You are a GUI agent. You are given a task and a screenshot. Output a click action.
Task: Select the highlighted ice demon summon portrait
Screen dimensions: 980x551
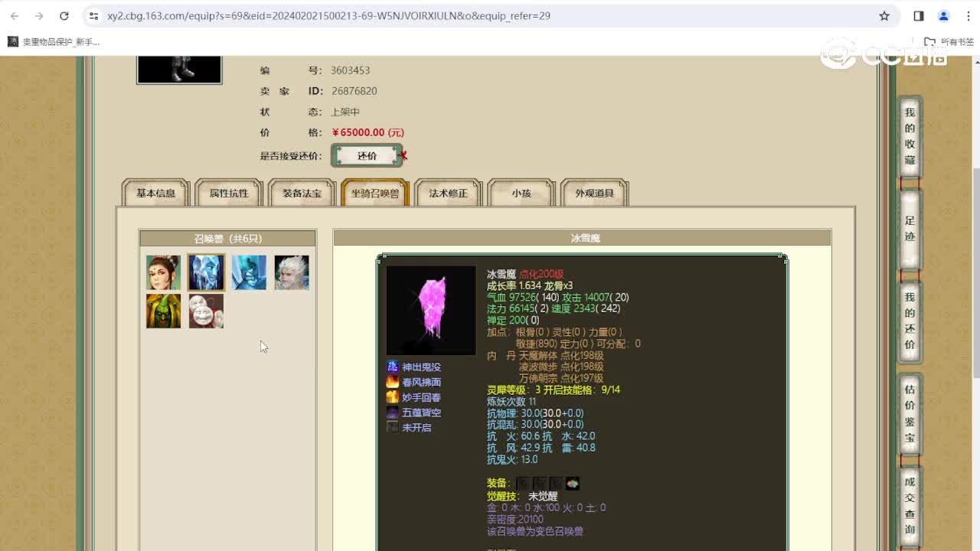click(x=206, y=272)
